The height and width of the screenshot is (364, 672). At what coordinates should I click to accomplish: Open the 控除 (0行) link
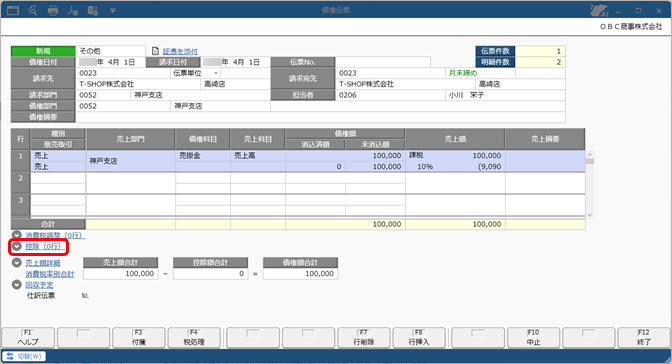(x=45, y=247)
